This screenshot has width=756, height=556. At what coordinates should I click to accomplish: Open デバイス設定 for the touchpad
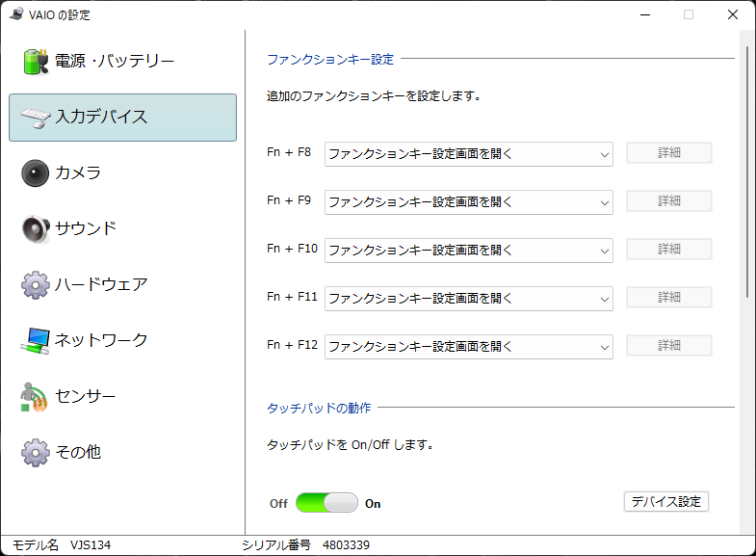(x=665, y=501)
